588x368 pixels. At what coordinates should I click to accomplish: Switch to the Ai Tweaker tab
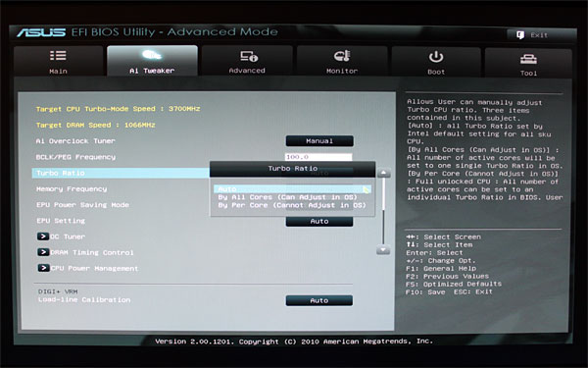point(152,61)
